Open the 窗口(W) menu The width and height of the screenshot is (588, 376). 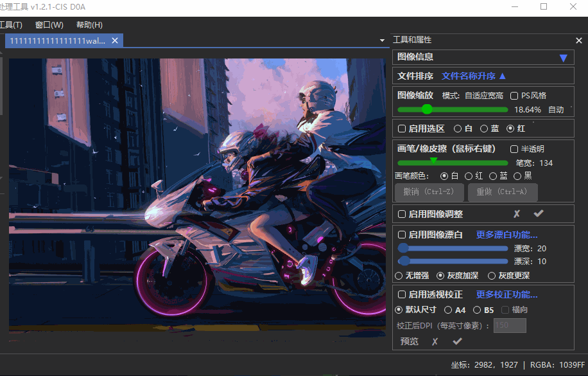point(49,25)
